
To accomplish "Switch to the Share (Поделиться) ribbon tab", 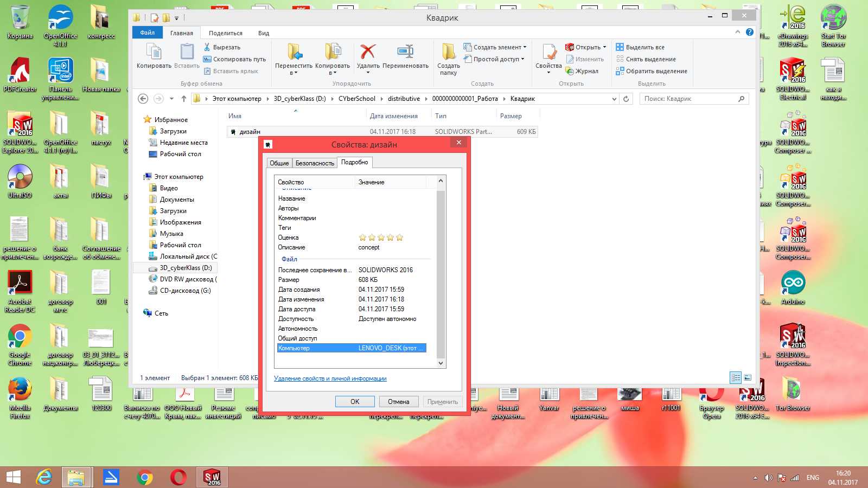I will pyautogui.click(x=226, y=33).
